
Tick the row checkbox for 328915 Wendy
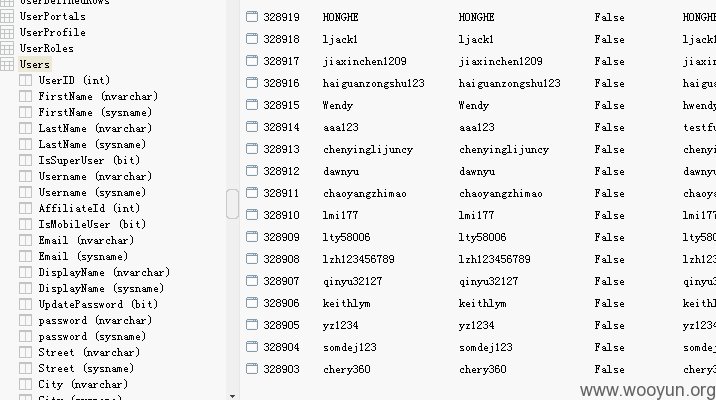252,105
